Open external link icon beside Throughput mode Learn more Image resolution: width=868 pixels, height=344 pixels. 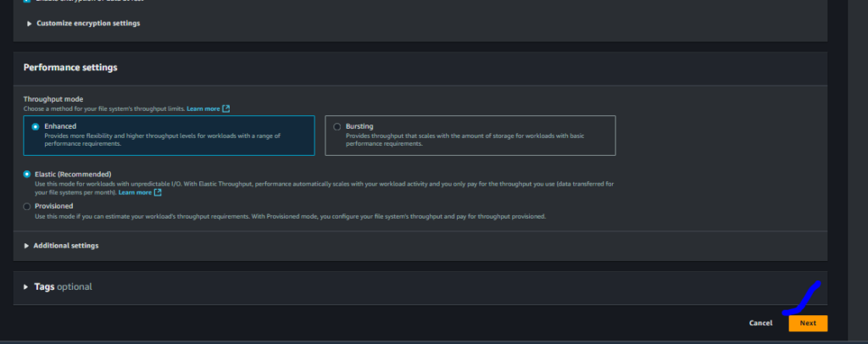coord(225,109)
